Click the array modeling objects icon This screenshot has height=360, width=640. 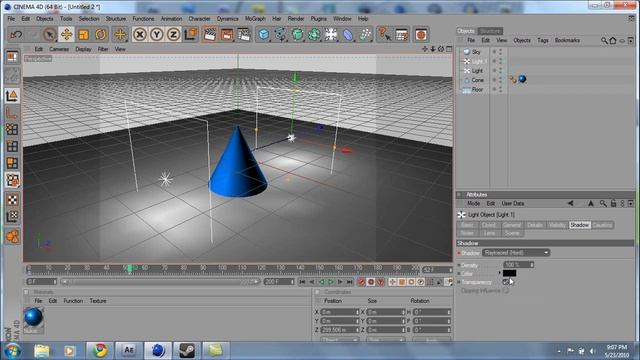pyautogui.click(x=314, y=35)
